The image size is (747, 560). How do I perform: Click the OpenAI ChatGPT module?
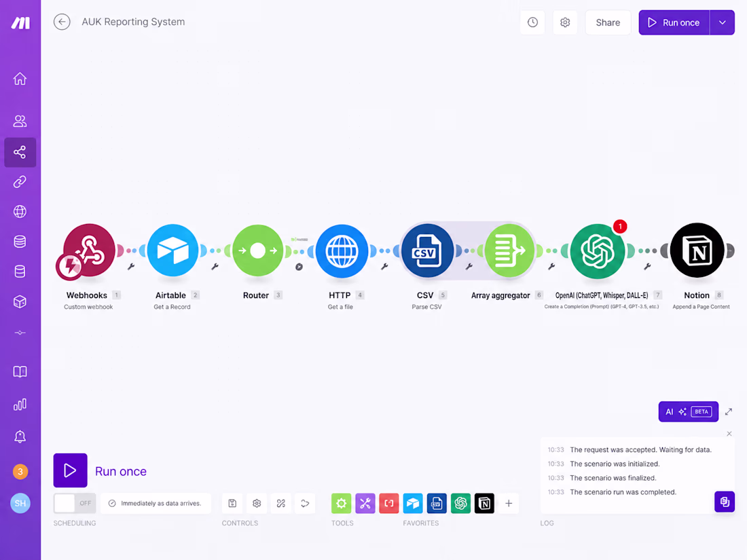pos(598,251)
